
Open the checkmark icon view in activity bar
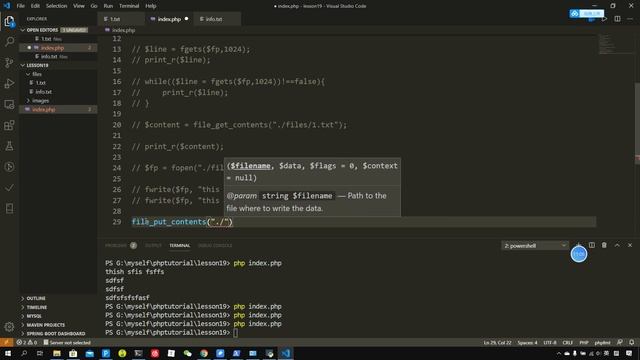pos(9,188)
